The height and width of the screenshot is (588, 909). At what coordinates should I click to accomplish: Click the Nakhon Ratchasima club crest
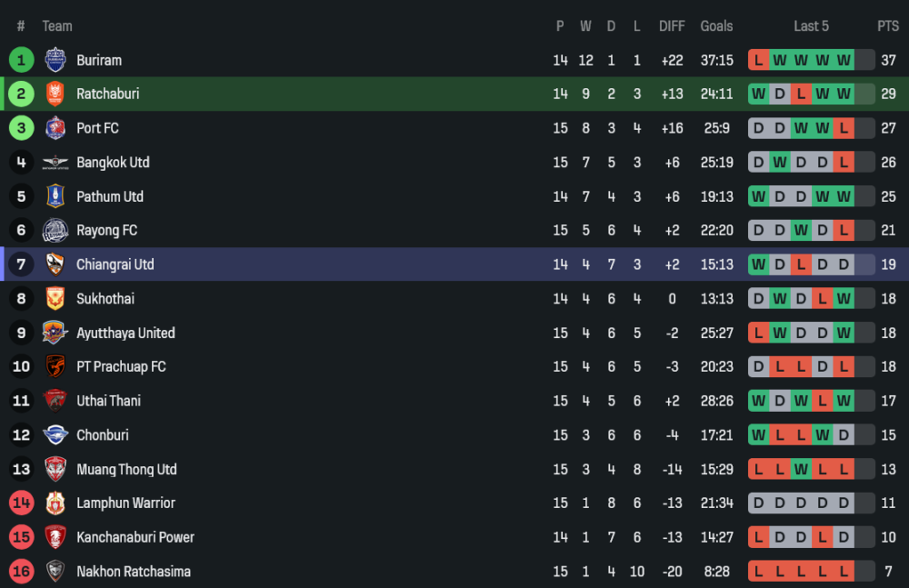(x=55, y=572)
